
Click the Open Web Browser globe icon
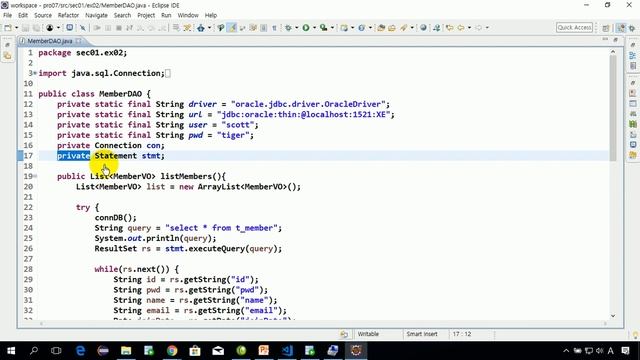[x=423, y=28]
